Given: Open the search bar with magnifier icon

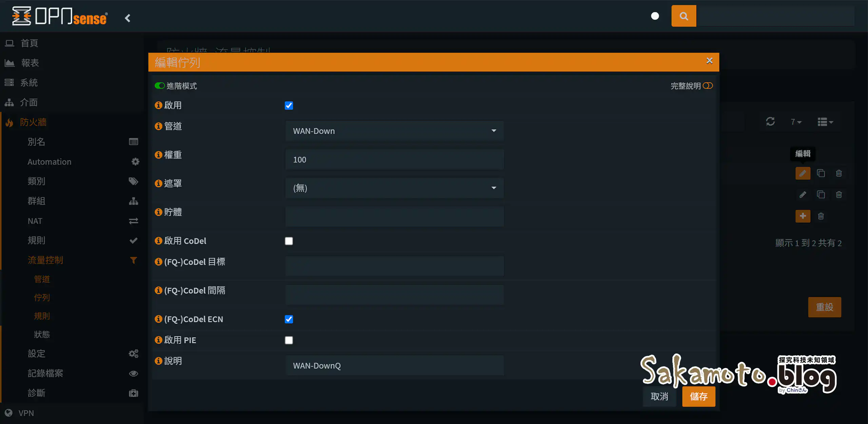Looking at the screenshot, I should point(684,16).
